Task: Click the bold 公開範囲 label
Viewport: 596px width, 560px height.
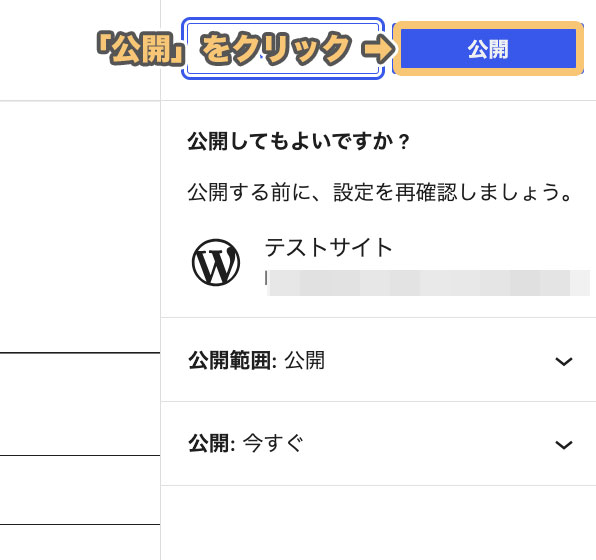Action: (x=230, y=360)
